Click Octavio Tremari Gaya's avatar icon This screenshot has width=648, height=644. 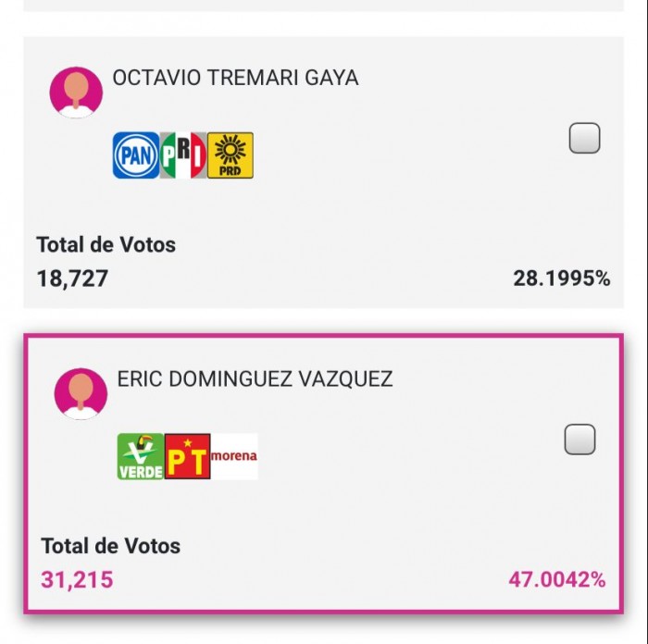coord(76,93)
